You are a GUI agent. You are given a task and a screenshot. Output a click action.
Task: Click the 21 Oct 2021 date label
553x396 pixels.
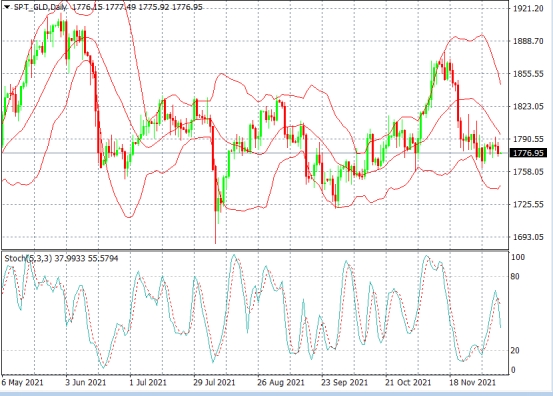coord(408,382)
